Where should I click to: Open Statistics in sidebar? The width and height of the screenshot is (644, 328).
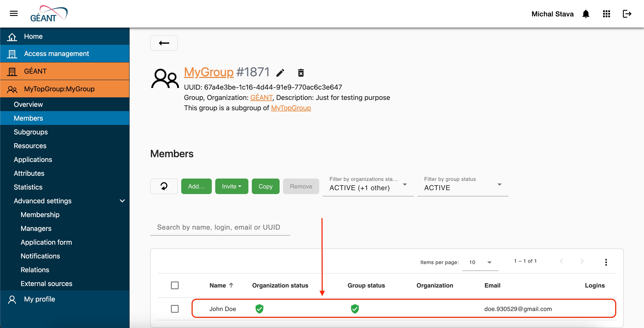(65, 187)
